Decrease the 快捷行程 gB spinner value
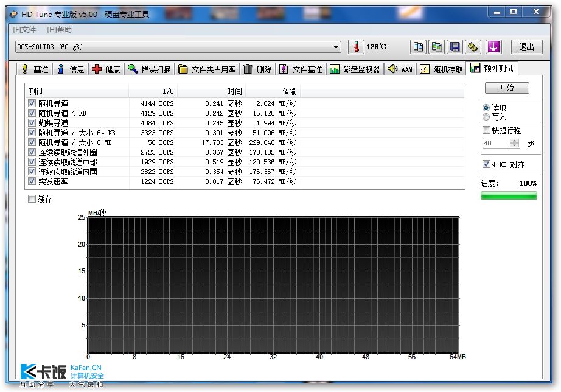Screen dimensions: 561x392 [515, 145]
